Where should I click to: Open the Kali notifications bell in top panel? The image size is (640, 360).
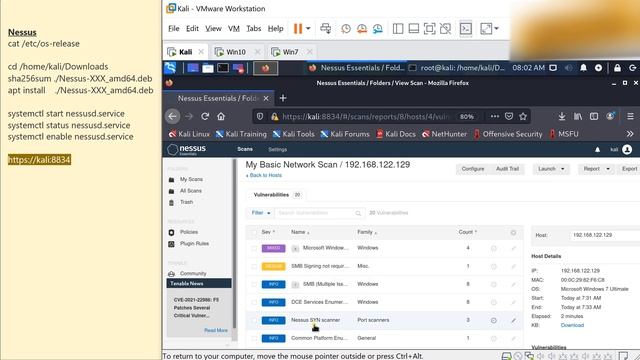coord(583,68)
